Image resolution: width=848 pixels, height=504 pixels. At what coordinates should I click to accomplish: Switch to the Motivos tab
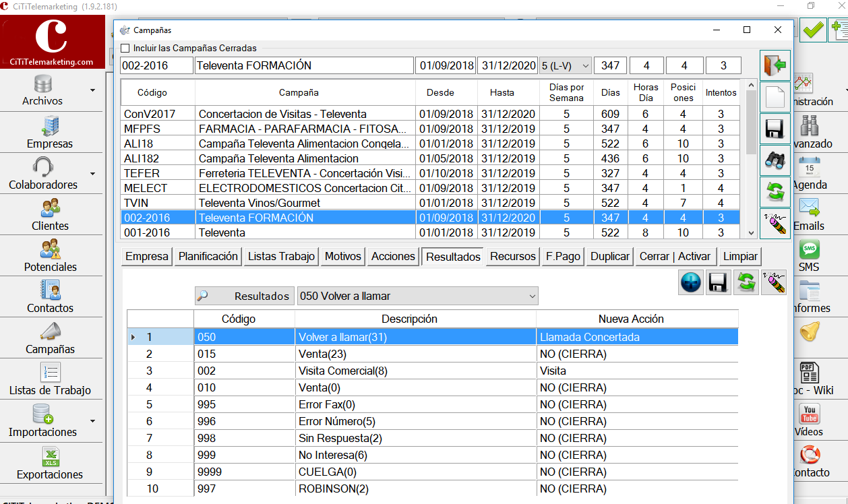343,256
